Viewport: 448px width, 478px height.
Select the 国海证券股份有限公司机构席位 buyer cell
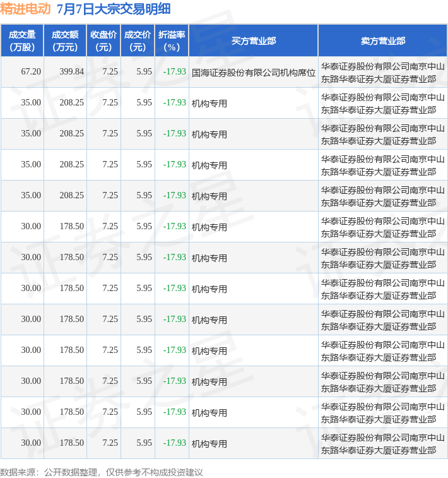(254, 73)
